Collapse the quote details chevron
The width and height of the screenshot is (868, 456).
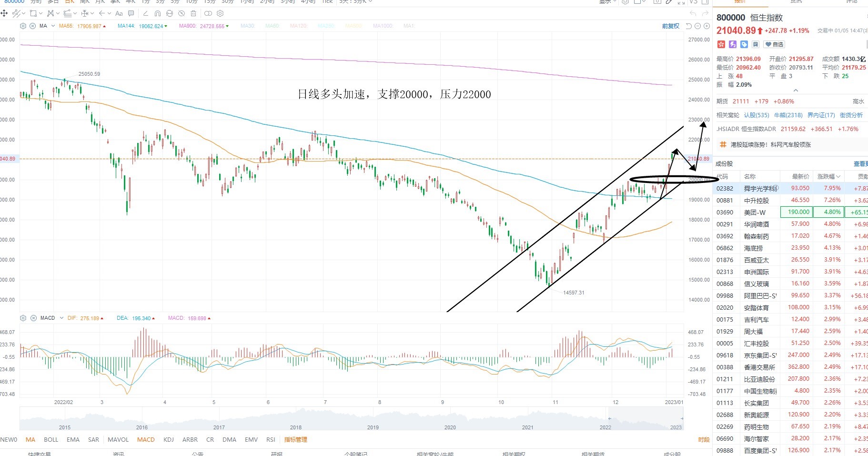(796, 90)
